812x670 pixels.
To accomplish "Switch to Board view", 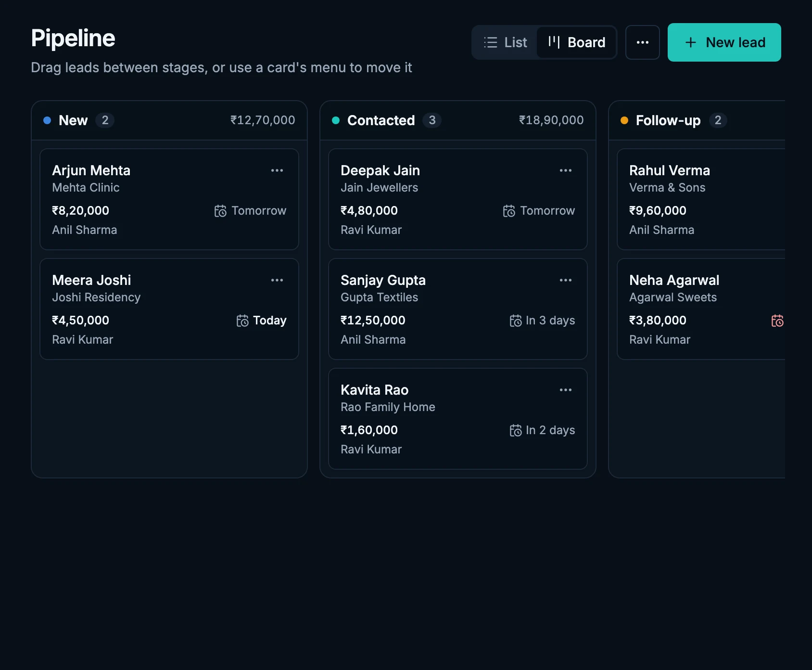I will tap(576, 42).
